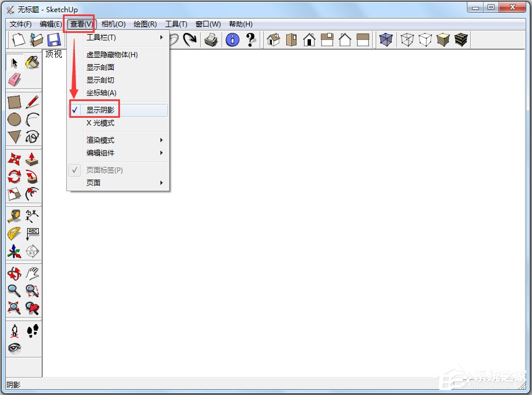Save the model with floppy disk icon
532x395 pixels.
tap(54, 40)
